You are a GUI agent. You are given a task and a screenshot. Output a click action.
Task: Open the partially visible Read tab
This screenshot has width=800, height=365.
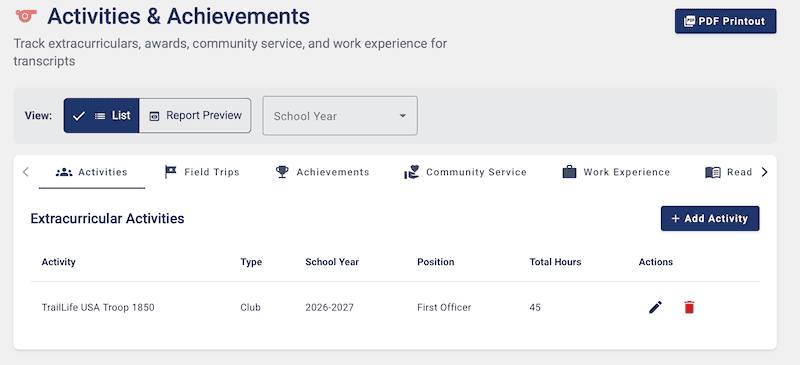tap(729, 172)
